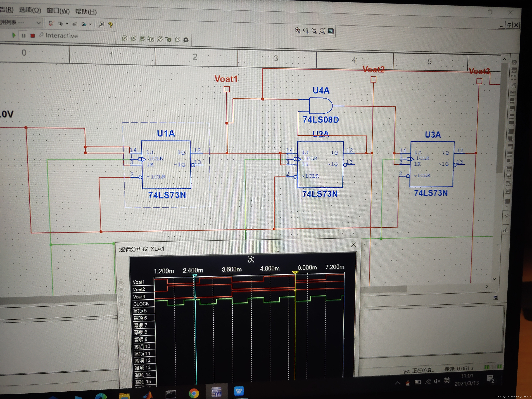
Task: Select the Voat1 channel radio button
Action: tap(121, 282)
